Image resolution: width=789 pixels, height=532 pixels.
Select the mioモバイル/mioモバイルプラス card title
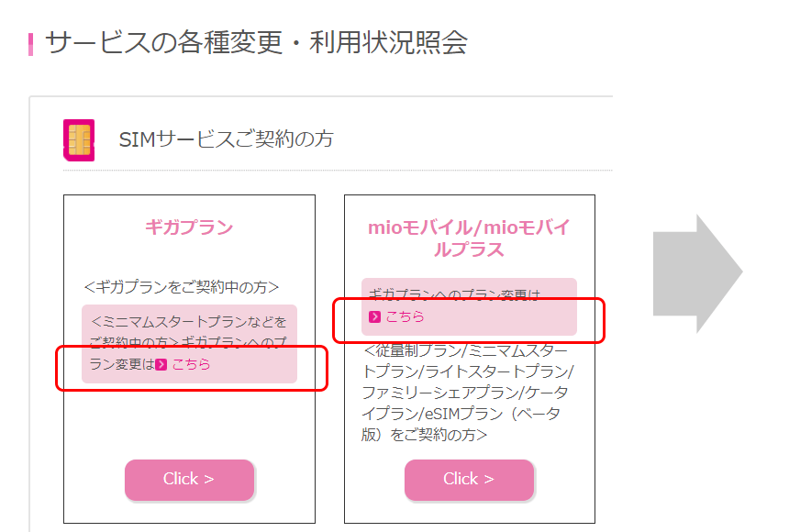pyautogui.click(x=469, y=238)
